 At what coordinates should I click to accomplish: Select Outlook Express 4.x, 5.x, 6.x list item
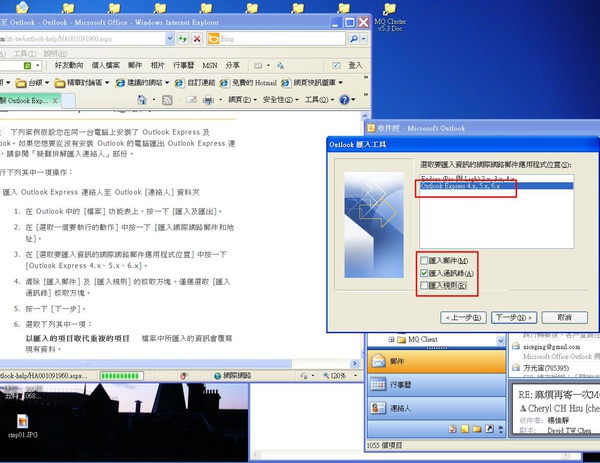tap(496, 186)
